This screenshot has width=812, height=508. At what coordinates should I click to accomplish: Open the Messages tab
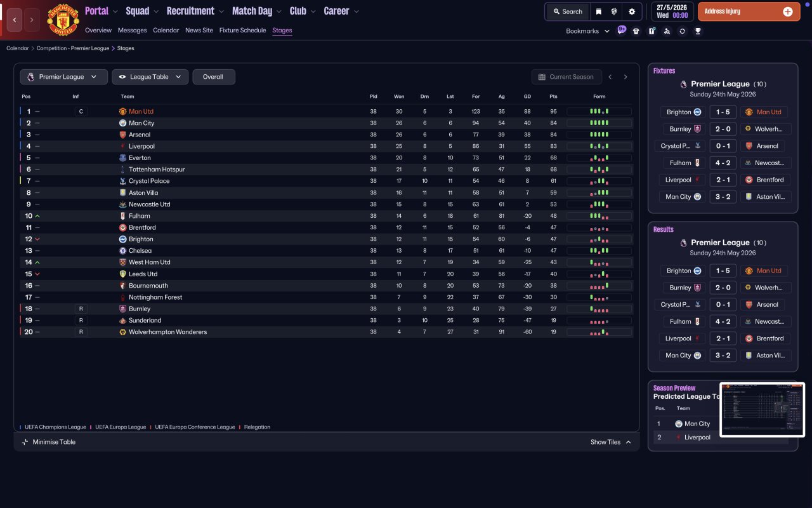(x=132, y=30)
